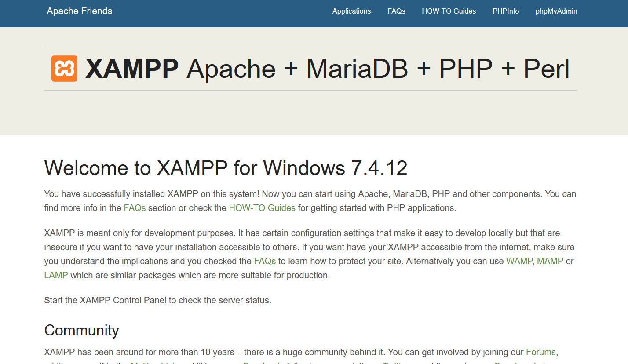This screenshot has height=364, width=628.
Task: Visit the MAMP link
Action: pos(550,261)
